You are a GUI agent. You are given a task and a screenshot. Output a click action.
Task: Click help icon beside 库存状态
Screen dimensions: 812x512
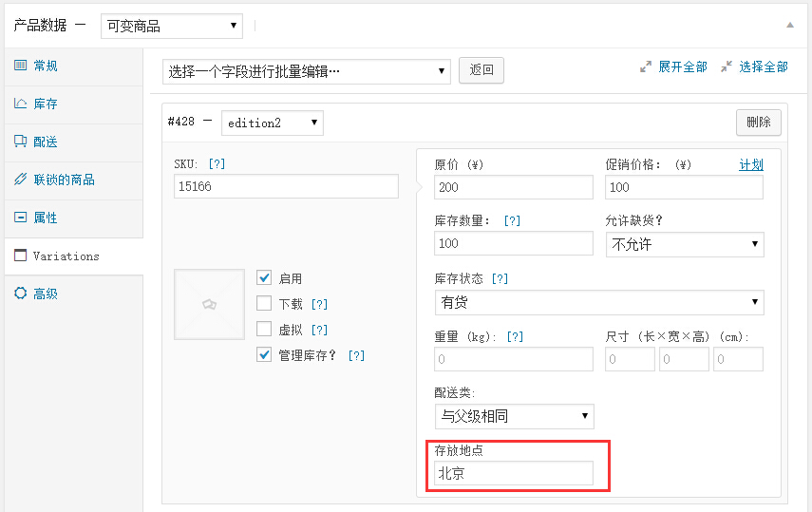click(500, 279)
